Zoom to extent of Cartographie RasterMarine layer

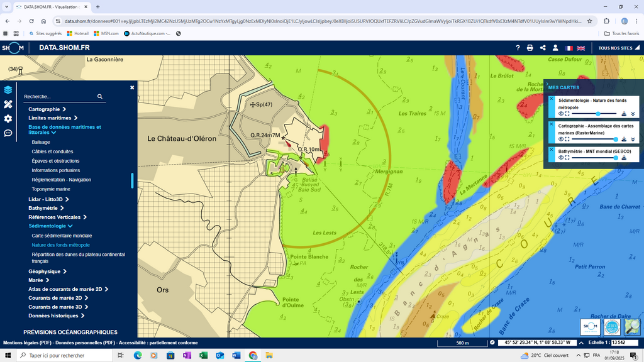567,139
